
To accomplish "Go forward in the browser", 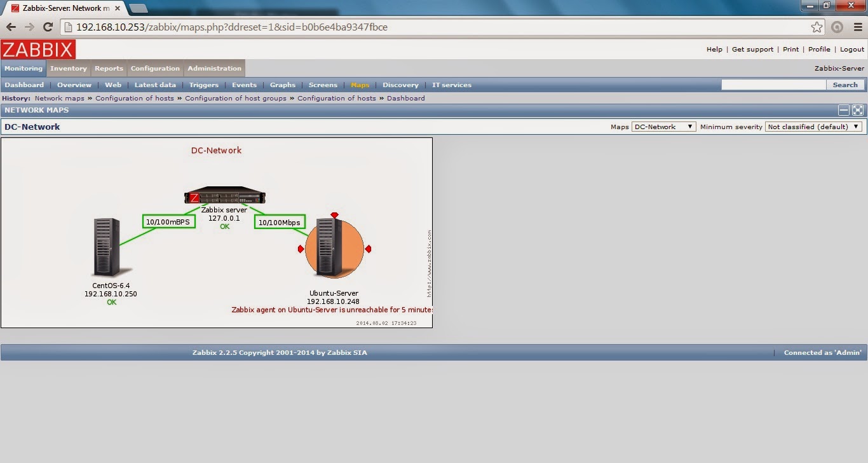I will point(29,27).
